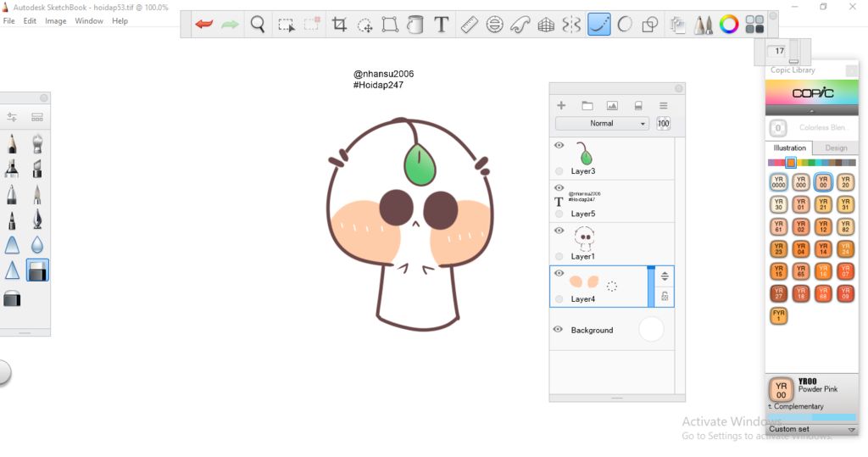Viewport: 868px width, 457px height.
Task: Switch to the Illustration tab
Action: coord(789,148)
